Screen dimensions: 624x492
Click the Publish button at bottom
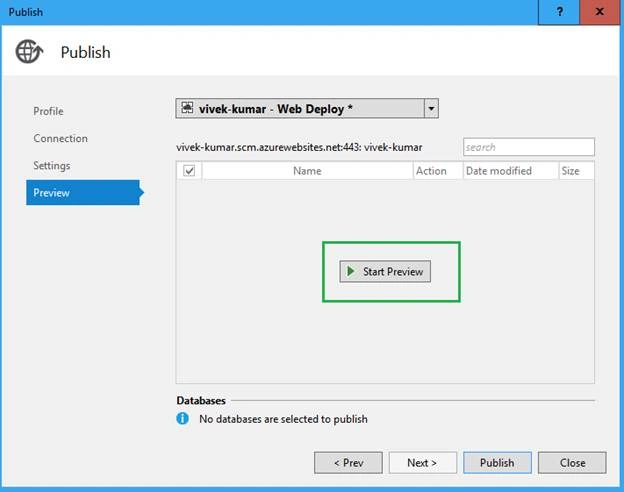pyautogui.click(x=497, y=463)
